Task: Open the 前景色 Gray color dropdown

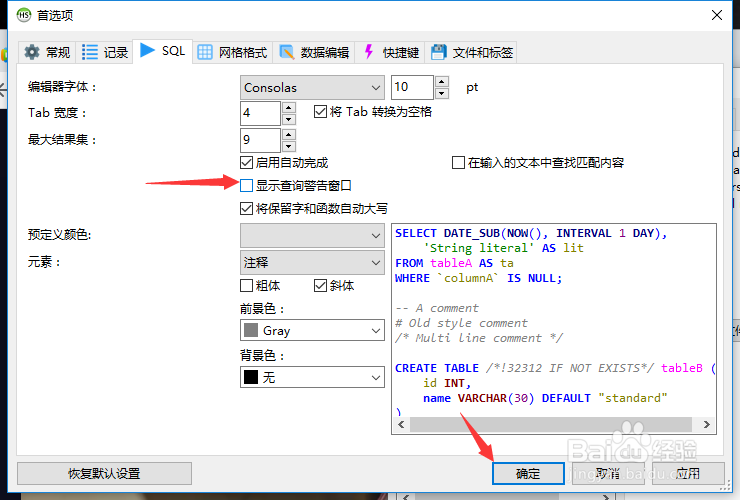Action: tap(312, 331)
